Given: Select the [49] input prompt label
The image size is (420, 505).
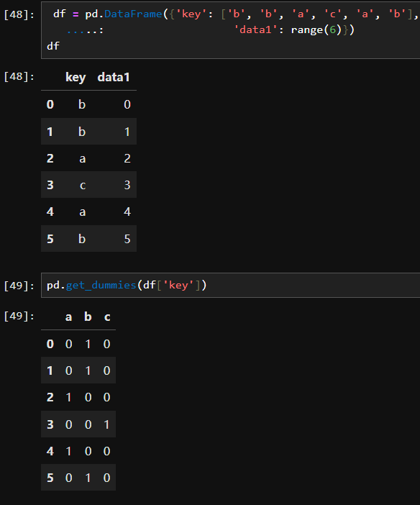Looking at the screenshot, I should [19, 286].
